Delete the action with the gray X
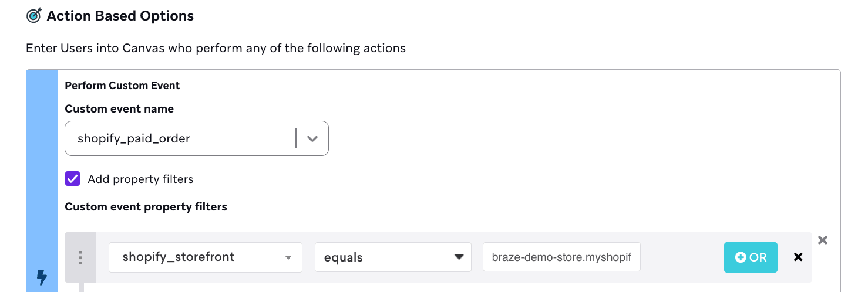Viewport: 868px width, 292px height. click(x=823, y=240)
